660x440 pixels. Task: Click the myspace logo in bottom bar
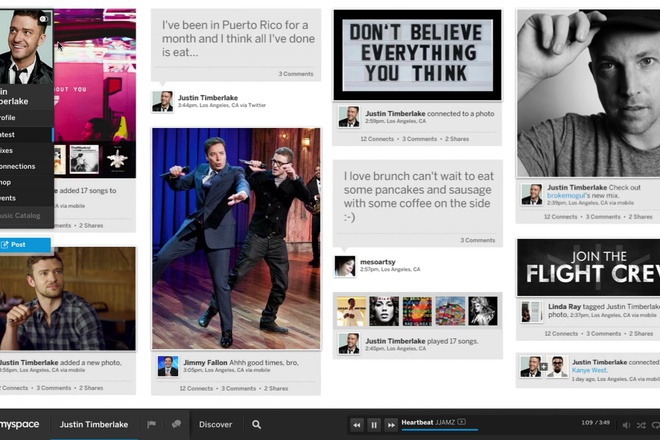tap(20, 424)
